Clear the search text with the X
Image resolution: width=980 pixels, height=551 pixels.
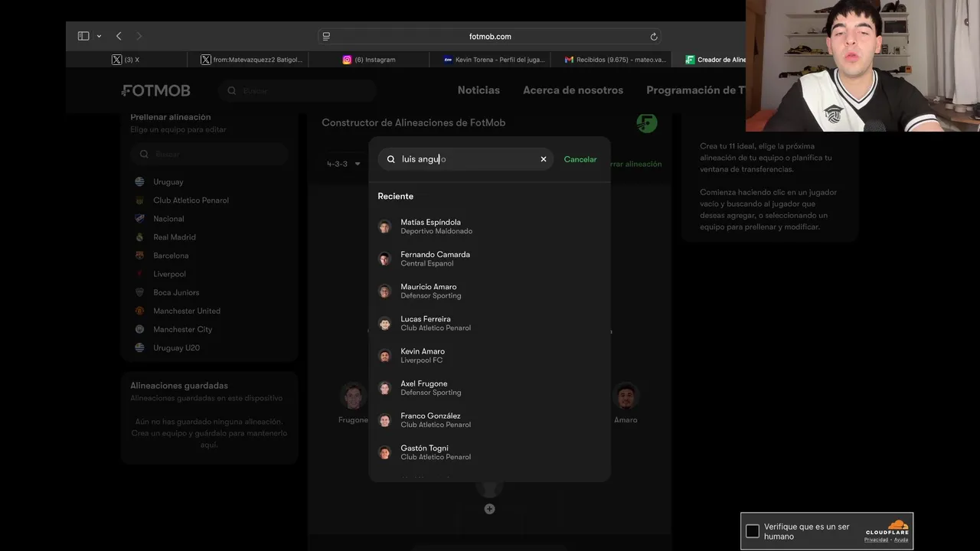point(544,159)
